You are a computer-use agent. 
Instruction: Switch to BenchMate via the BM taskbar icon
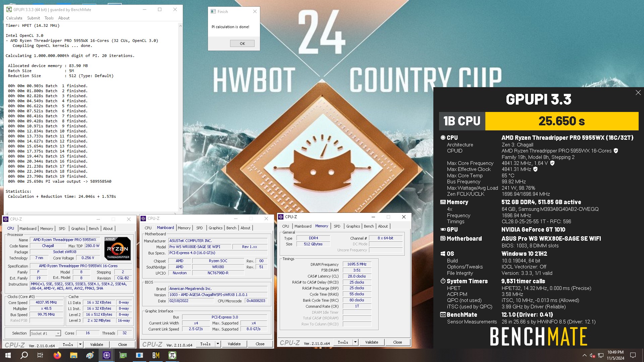(x=156, y=355)
